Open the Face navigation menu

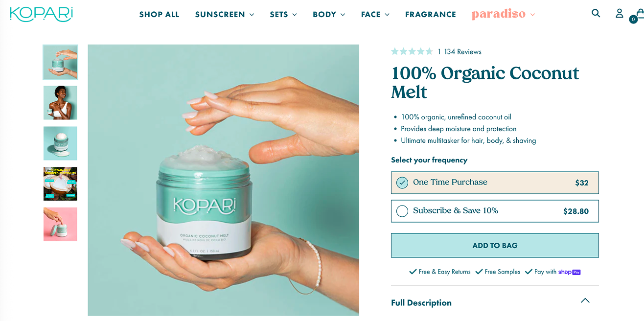[x=375, y=14]
